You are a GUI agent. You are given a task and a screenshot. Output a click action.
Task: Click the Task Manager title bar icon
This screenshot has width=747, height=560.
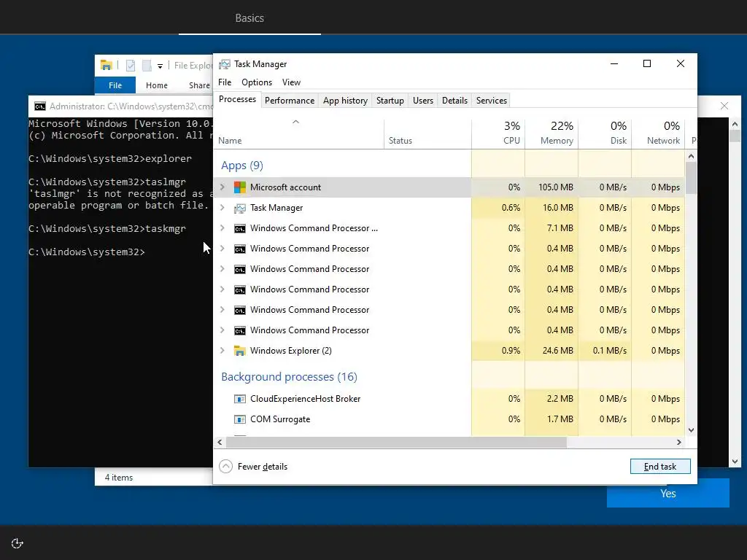click(x=225, y=64)
